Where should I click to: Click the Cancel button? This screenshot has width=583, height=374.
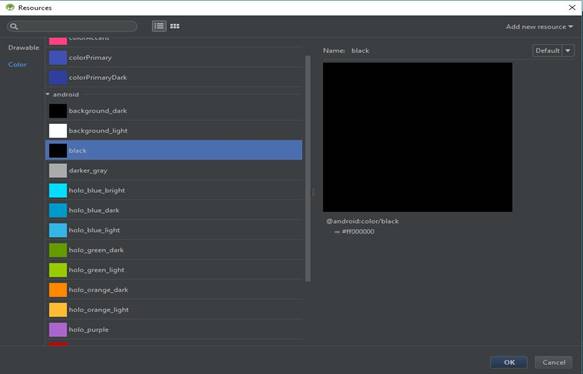pos(554,362)
